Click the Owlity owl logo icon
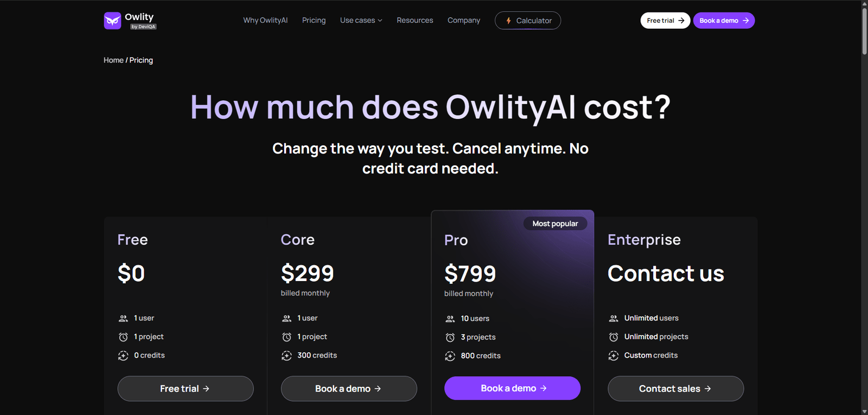 click(x=112, y=21)
